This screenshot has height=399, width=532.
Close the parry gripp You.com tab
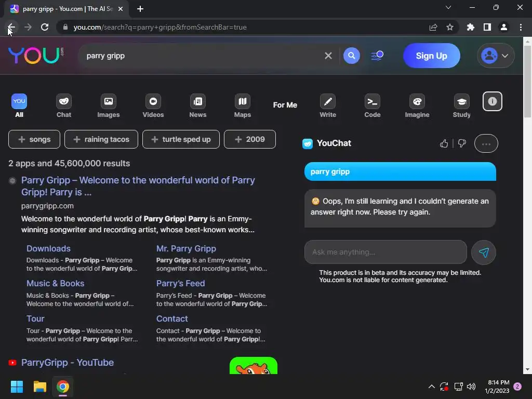coord(121,9)
